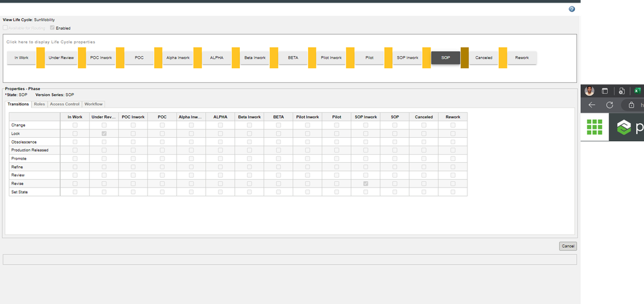Screen dimensions: 644x304
Task: Check Set State under Rework column
Action: [x=453, y=191]
